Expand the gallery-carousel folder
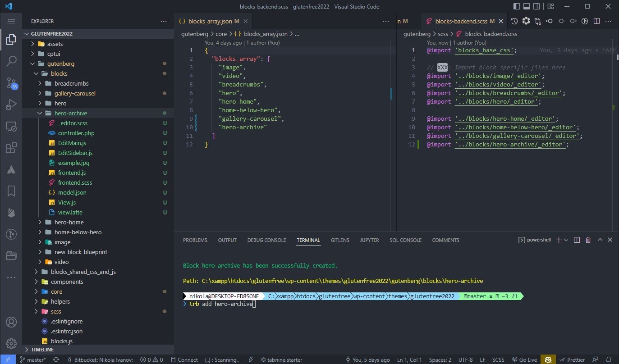This screenshot has width=619, height=364. pyautogui.click(x=98, y=93)
